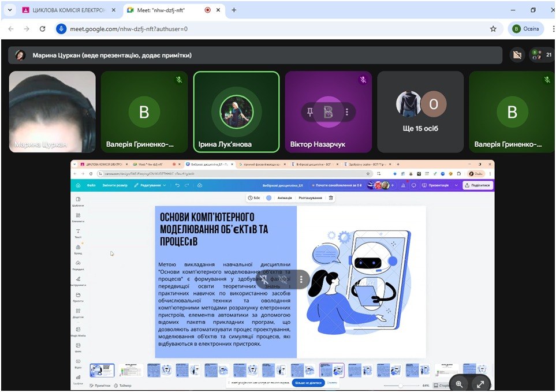Open a new browser tab
This screenshot has height=392, width=556.
pos(234,10)
